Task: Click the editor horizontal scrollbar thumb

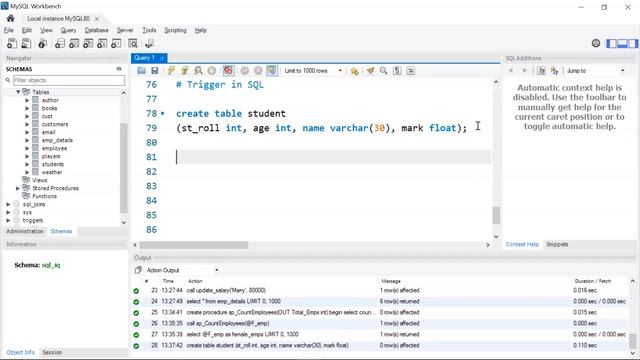Action: (193, 245)
